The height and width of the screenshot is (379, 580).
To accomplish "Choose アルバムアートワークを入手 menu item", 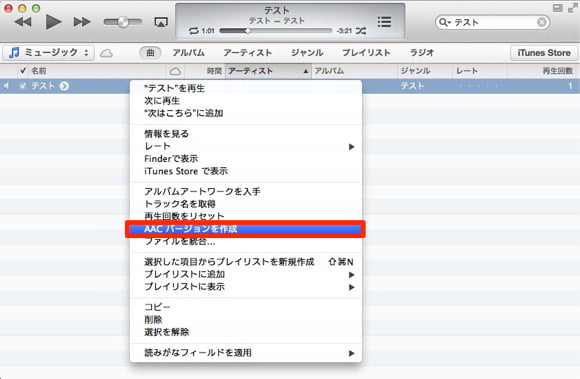I will [246, 191].
